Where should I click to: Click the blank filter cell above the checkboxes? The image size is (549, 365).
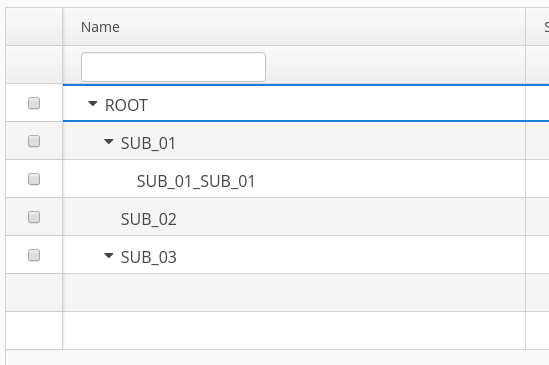[34, 65]
